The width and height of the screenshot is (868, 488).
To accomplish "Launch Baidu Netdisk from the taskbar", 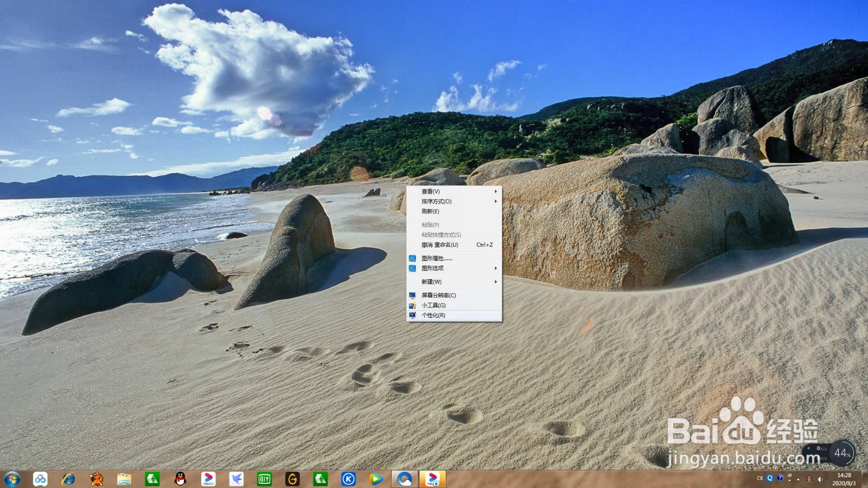I will click(x=40, y=479).
